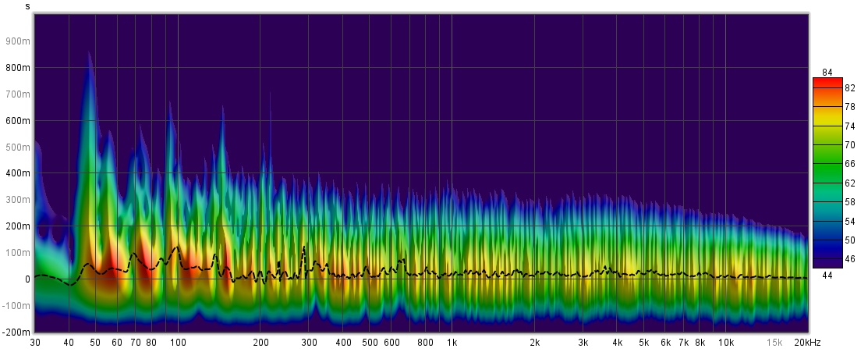Click the 84 value above the color scale
The height and width of the screenshot is (352, 868).
(827, 73)
